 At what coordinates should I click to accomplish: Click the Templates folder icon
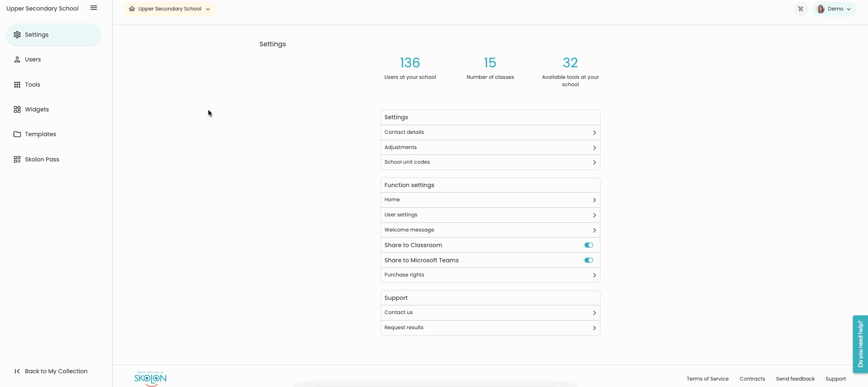[17, 134]
